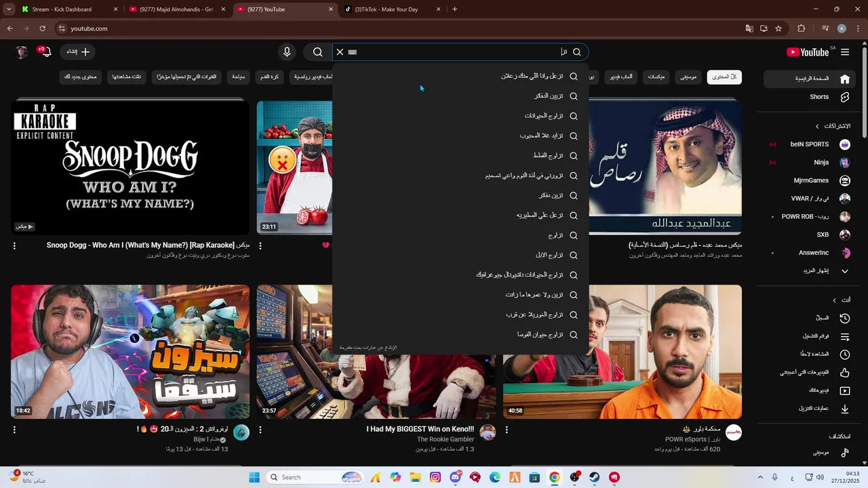This screenshot has width=868, height=488.
Task: Open the notifications bell
Action: click(x=45, y=52)
